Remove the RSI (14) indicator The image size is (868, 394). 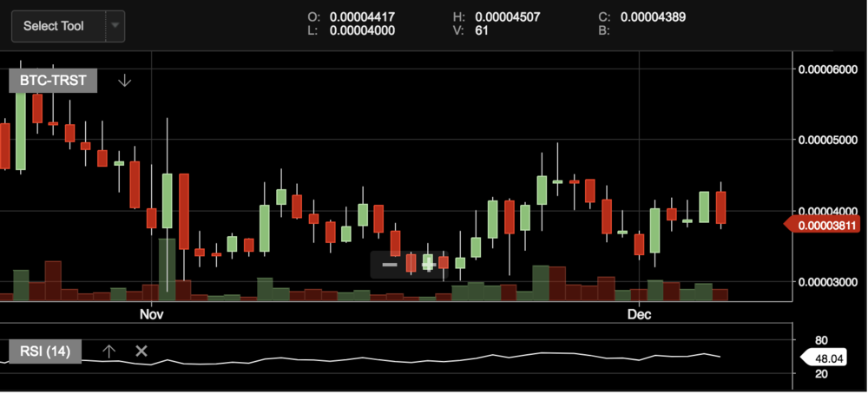[141, 351]
